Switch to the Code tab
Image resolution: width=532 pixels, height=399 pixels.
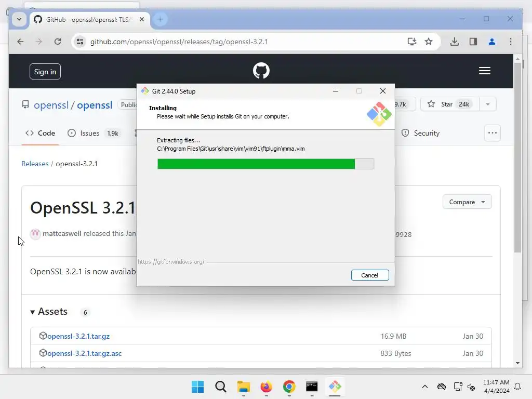point(40,133)
